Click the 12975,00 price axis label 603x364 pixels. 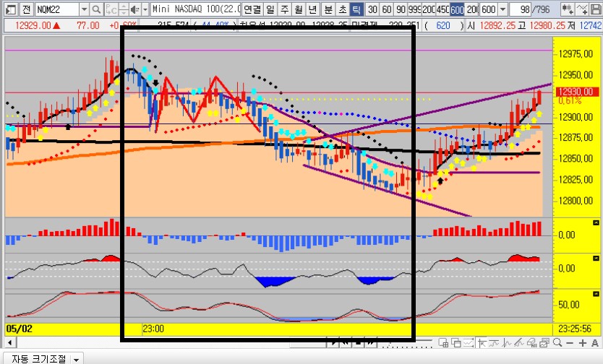[576, 53]
